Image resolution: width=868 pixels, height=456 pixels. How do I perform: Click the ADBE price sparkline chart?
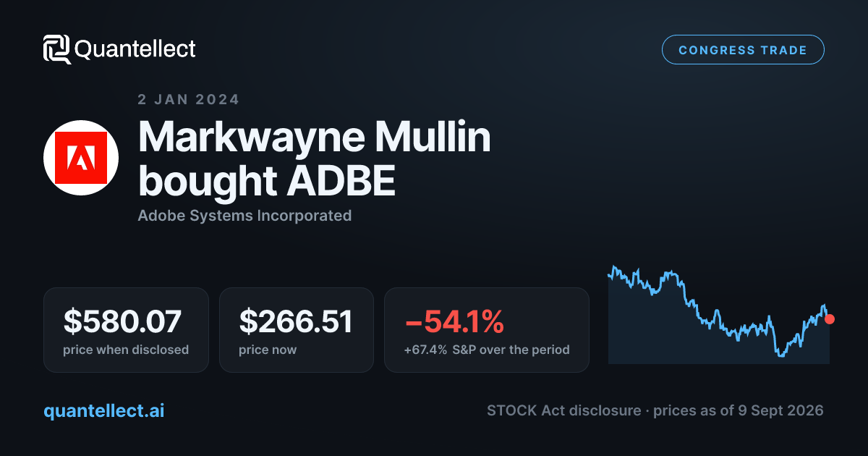click(719, 313)
